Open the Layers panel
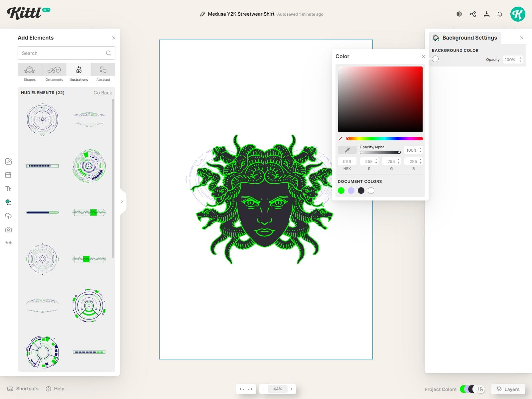Image resolution: width=532 pixels, height=399 pixels. click(x=508, y=389)
